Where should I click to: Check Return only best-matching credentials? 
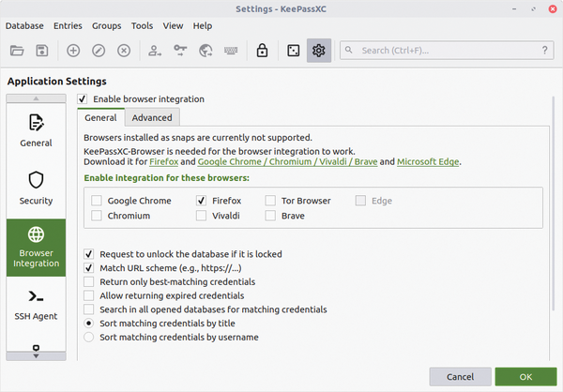pyautogui.click(x=89, y=281)
